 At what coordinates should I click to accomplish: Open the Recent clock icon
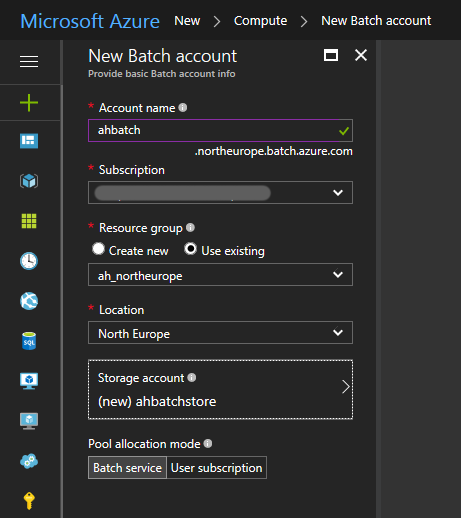[x=29, y=261]
